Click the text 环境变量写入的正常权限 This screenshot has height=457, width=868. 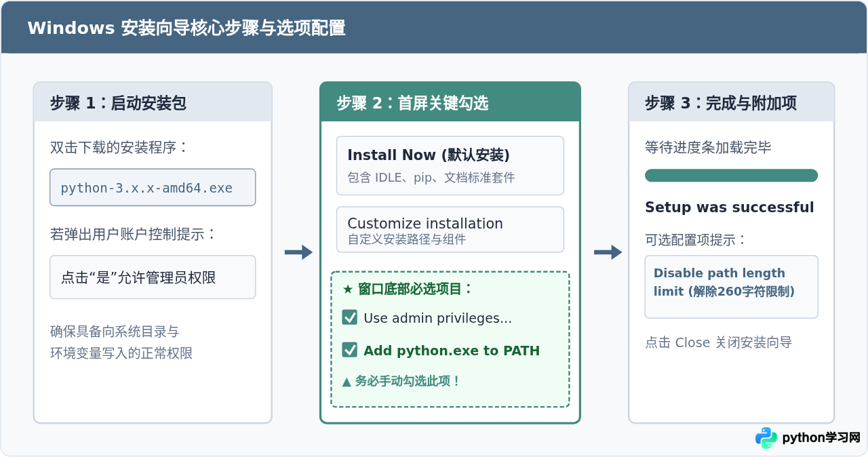tap(121, 353)
